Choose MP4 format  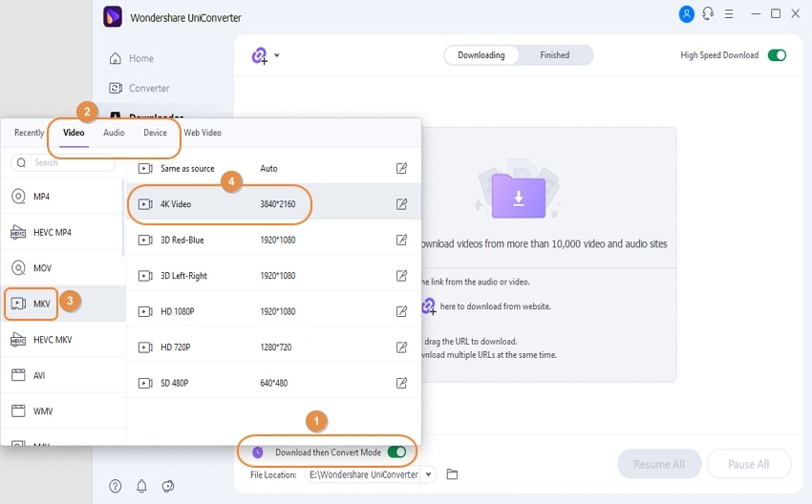click(62, 197)
